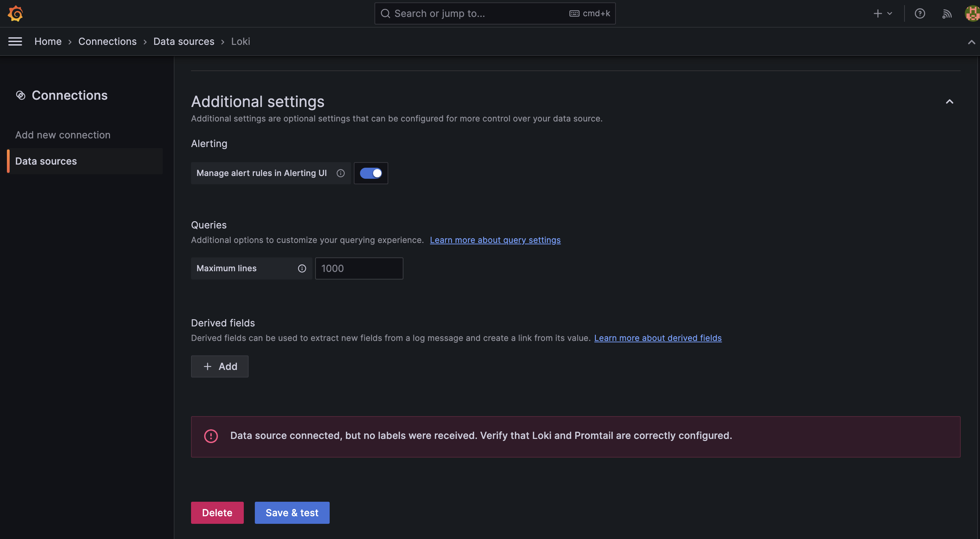Collapse the Additional settings section
The image size is (980, 539).
950,101
